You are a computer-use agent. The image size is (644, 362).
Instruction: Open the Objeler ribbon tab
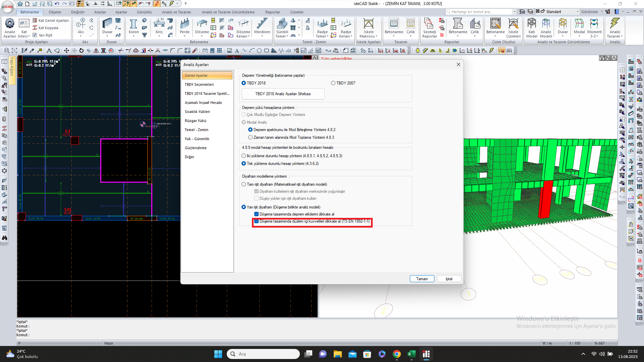pyautogui.click(x=55, y=12)
